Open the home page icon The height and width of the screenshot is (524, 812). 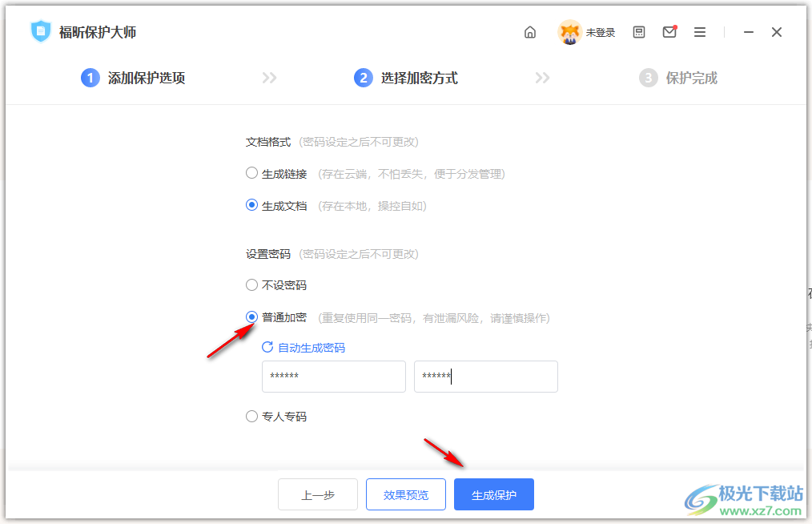pyautogui.click(x=530, y=32)
